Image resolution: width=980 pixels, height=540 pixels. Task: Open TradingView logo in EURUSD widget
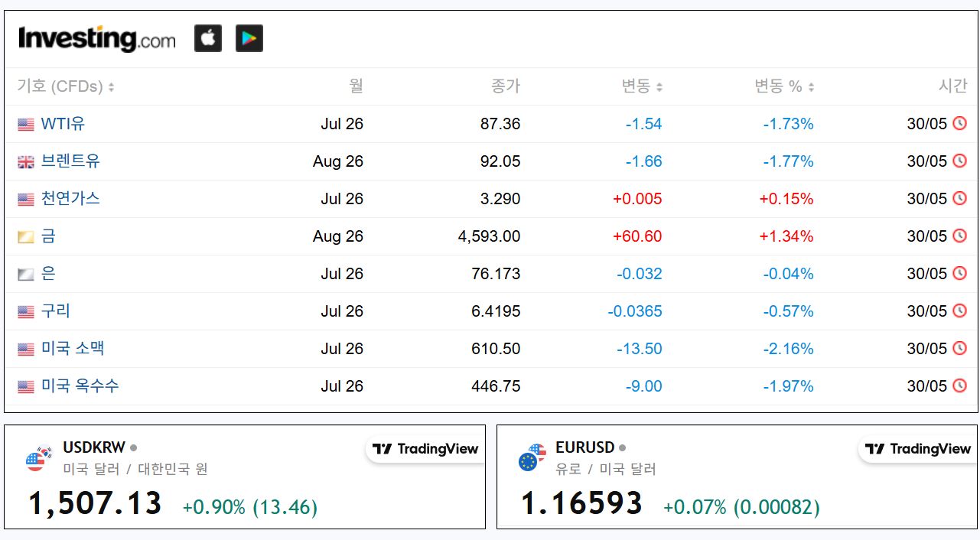(x=918, y=449)
